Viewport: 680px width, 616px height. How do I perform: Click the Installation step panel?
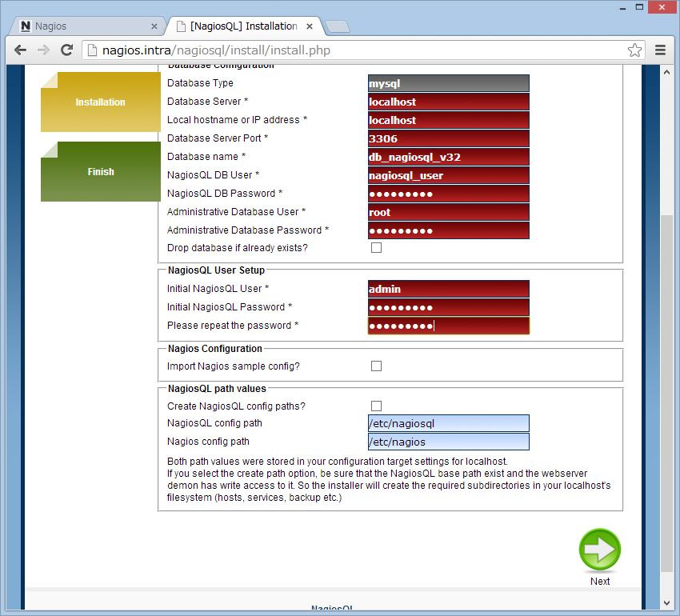tap(101, 102)
